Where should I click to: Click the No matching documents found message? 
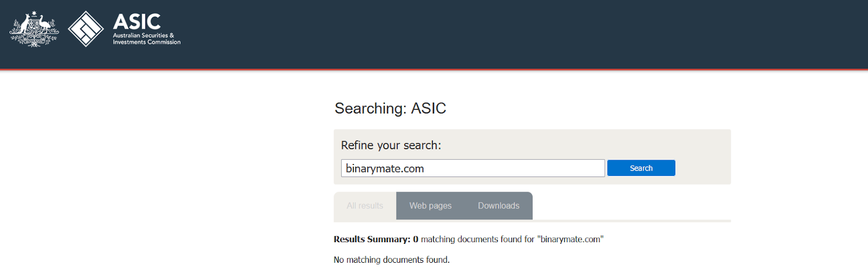pyautogui.click(x=391, y=260)
